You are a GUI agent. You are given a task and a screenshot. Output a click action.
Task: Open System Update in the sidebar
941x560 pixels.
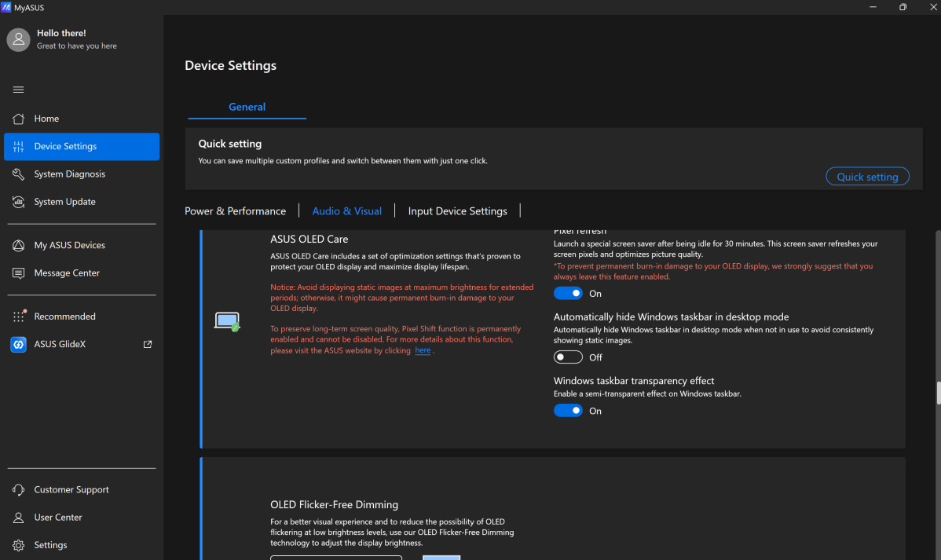click(82, 202)
